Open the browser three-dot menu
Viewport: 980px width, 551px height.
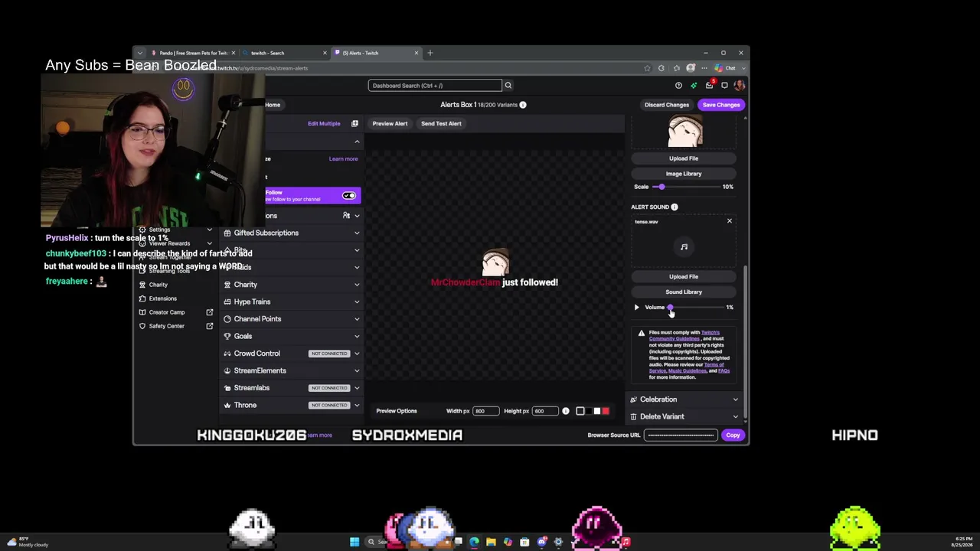pyautogui.click(x=704, y=68)
